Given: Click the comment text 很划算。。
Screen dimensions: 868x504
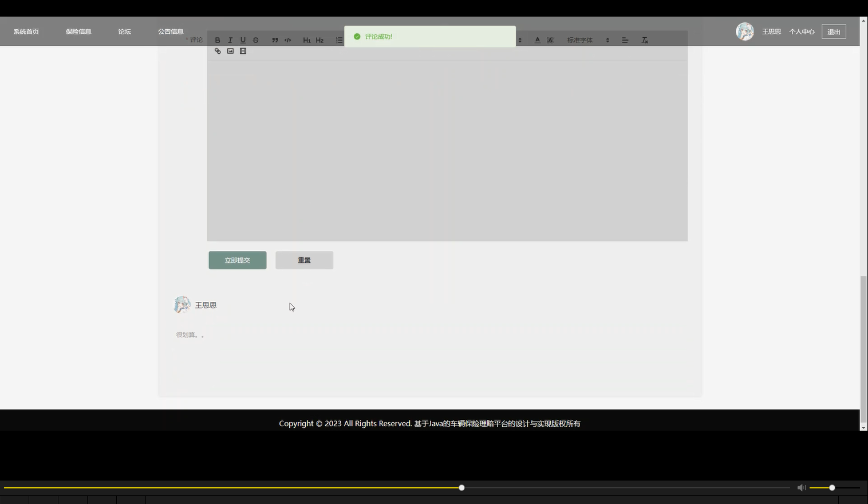Looking at the screenshot, I should pyautogui.click(x=190, y=335).
